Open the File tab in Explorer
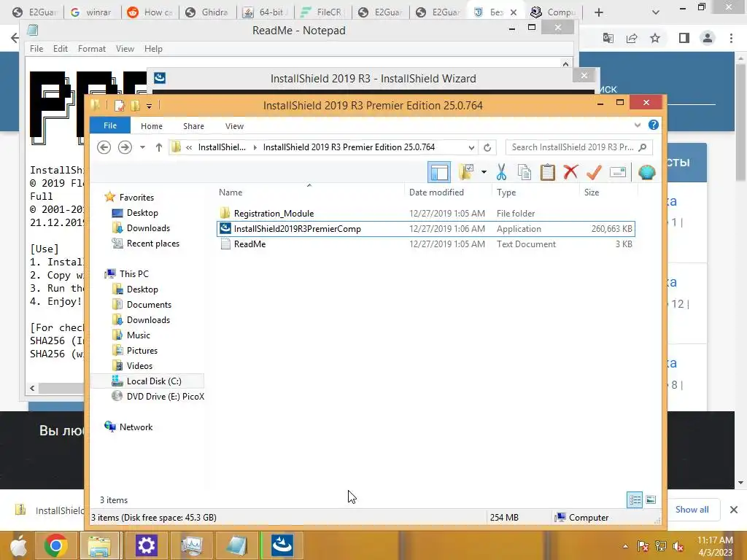 (110, 125)
